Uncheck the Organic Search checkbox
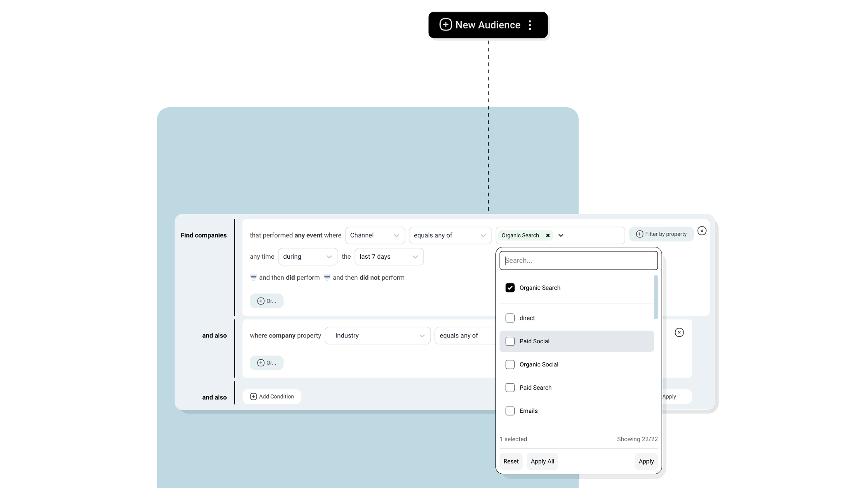Screen dimensions: 868x488 pyautogui.click(x=510, y=288)
